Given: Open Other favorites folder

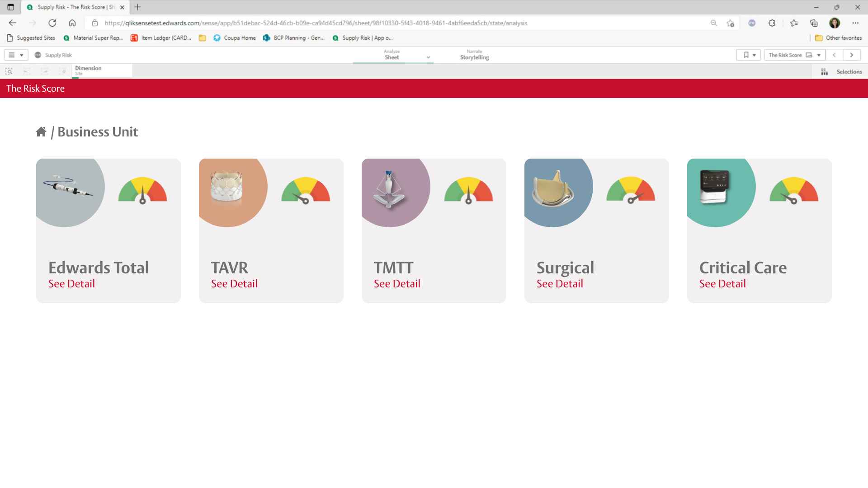Looking at the screenshot, I should point(839,38).
